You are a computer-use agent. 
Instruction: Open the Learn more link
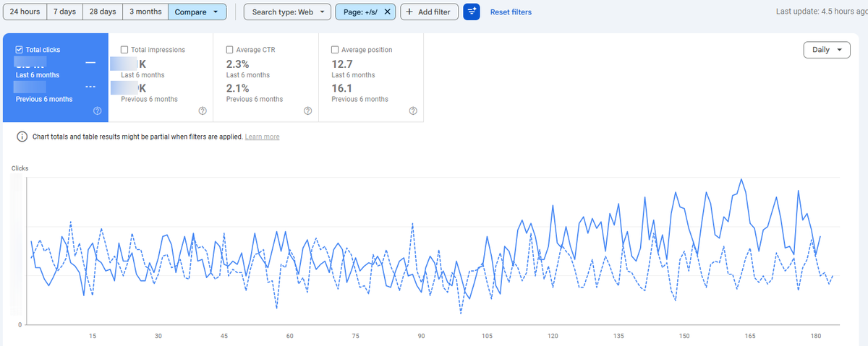coord(263,137)
